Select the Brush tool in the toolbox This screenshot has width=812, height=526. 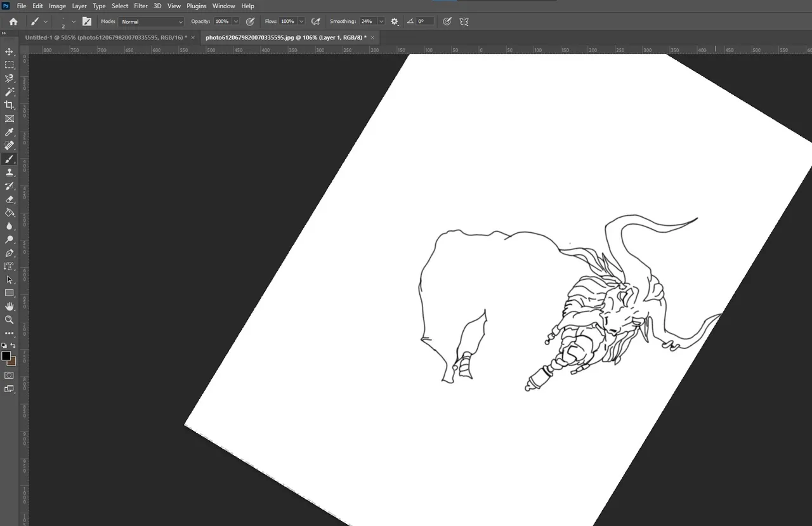click(9, 159)
